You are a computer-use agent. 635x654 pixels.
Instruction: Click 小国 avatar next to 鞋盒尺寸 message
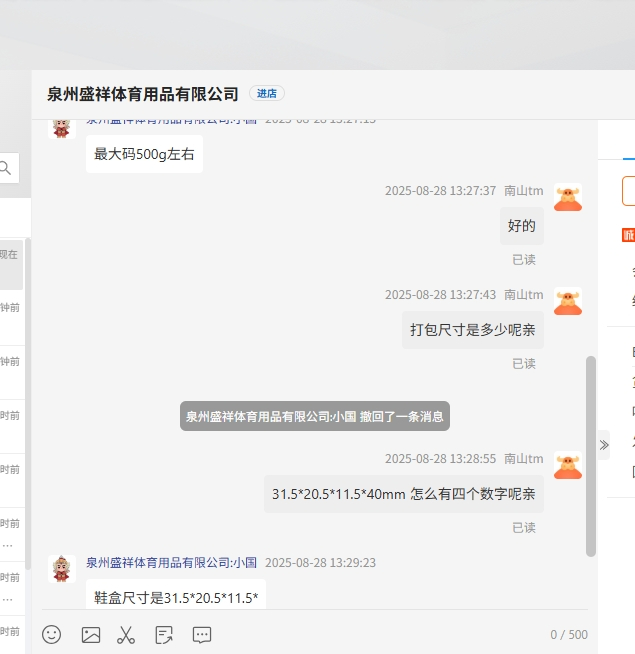62,569
